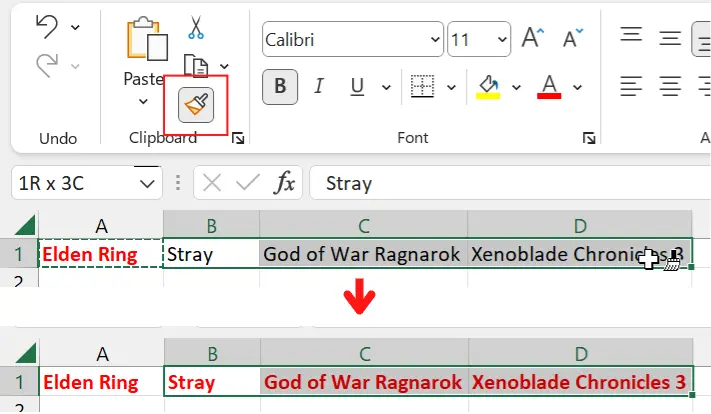The height and width of the screenshot is (414, 711).
Task: Open the Font Color dropdown arrow
Action: 577,87
